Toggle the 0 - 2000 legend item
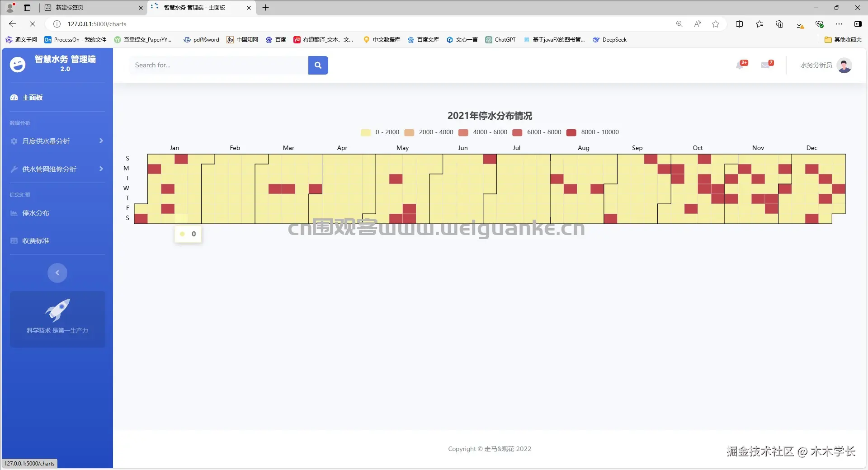This screenshot has width=868, height=470. (380, 132)
